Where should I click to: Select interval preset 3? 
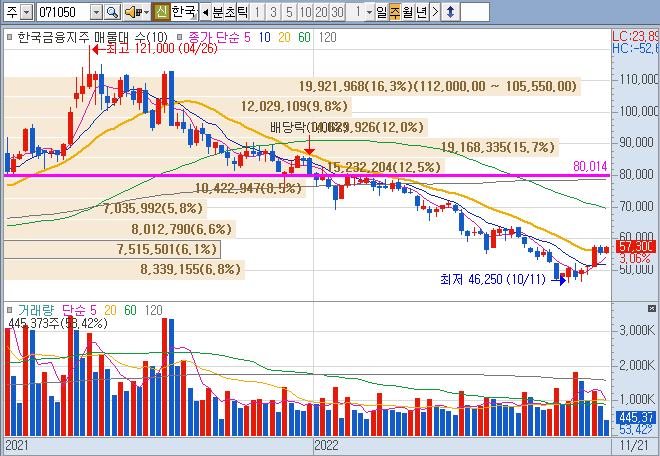pos(273,12)
